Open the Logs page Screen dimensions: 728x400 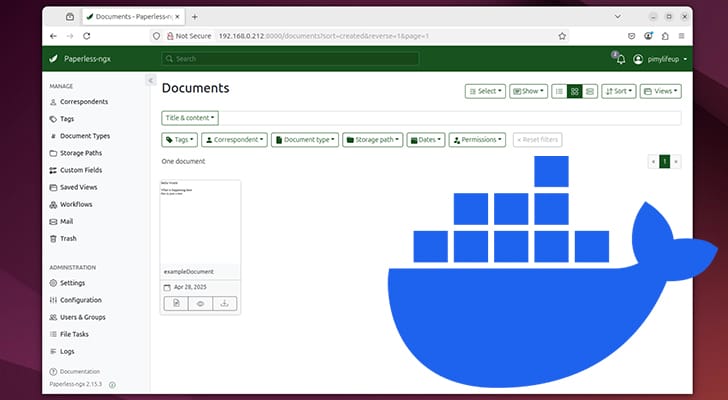pyautogui.click(x=62, y=351)
